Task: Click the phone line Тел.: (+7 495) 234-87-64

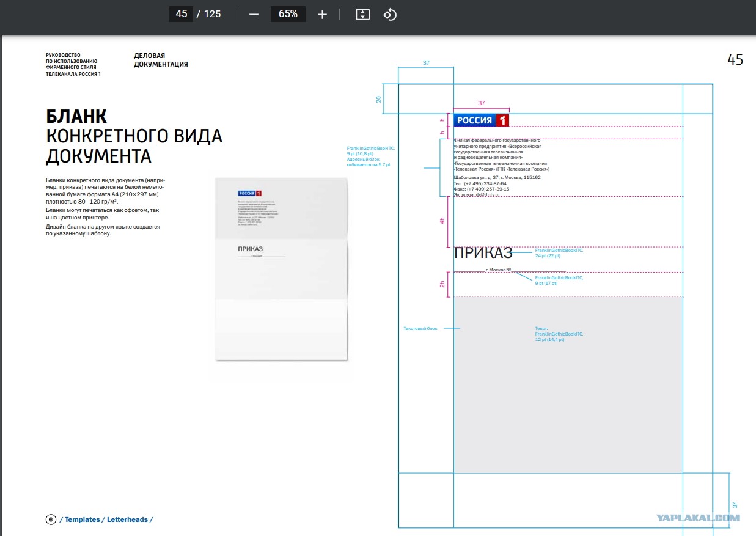Action: point(480,183)
